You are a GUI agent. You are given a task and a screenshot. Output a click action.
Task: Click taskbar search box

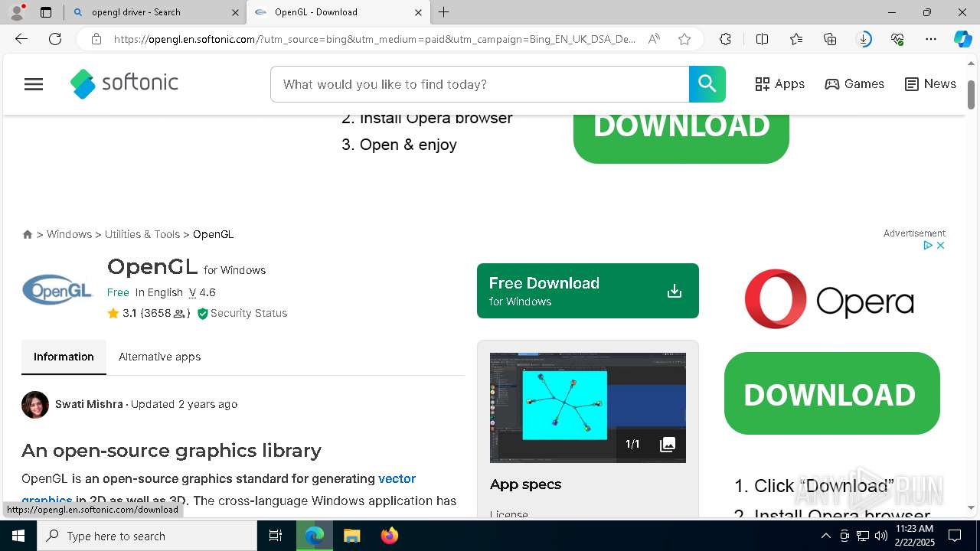tap(147, 536)
